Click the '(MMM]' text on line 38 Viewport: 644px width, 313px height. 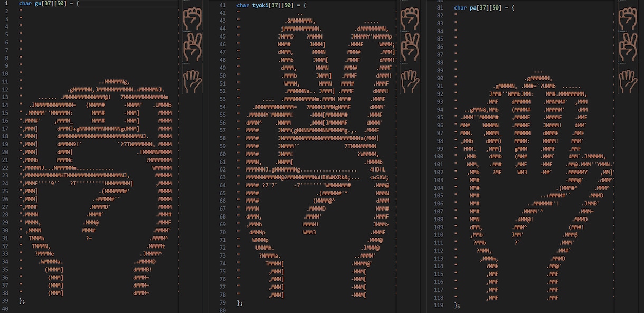click(55, 292)
